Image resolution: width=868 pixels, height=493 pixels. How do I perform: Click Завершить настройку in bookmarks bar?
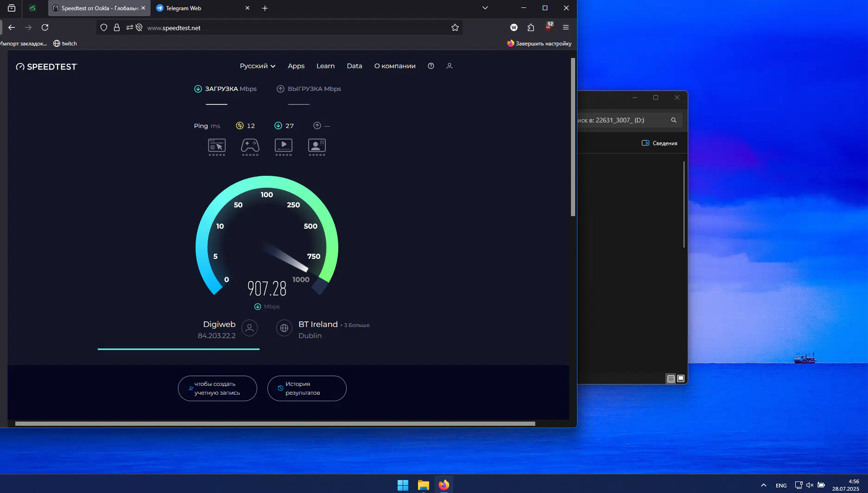[539, 44]
